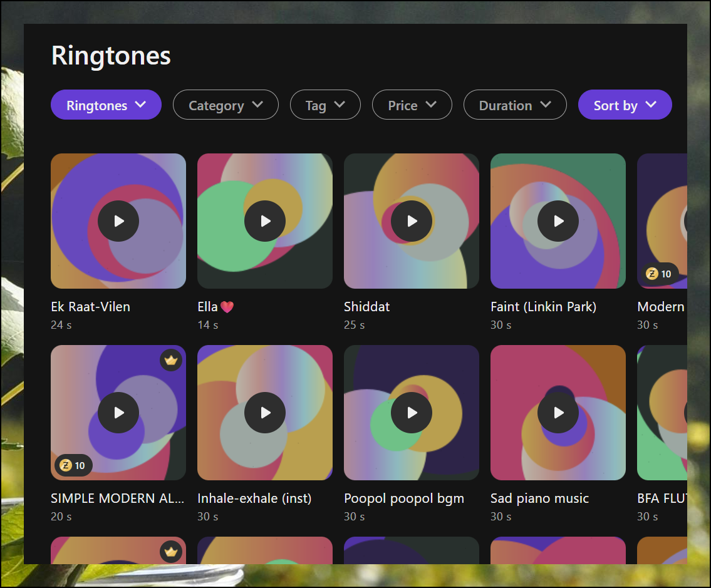Click the 10 coin price badge on Modern card
Screen dimensions: 711x588
[660, 274]
